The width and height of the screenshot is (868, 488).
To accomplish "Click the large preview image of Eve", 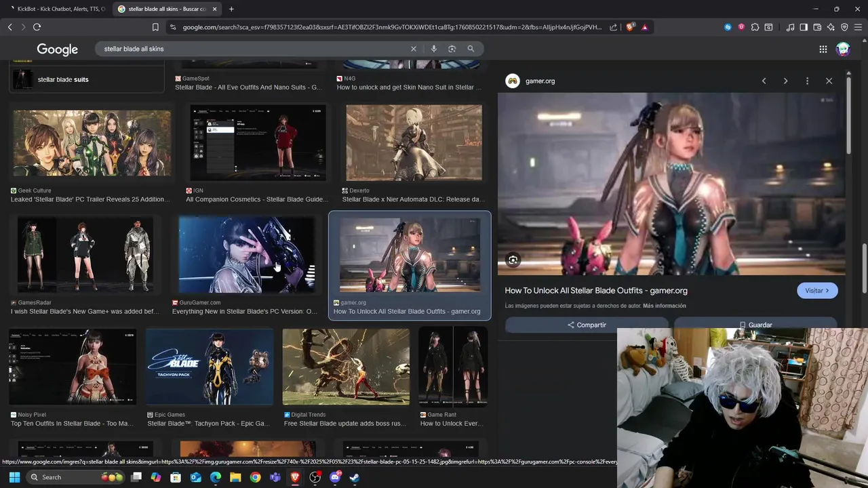I will click(671, 184).
